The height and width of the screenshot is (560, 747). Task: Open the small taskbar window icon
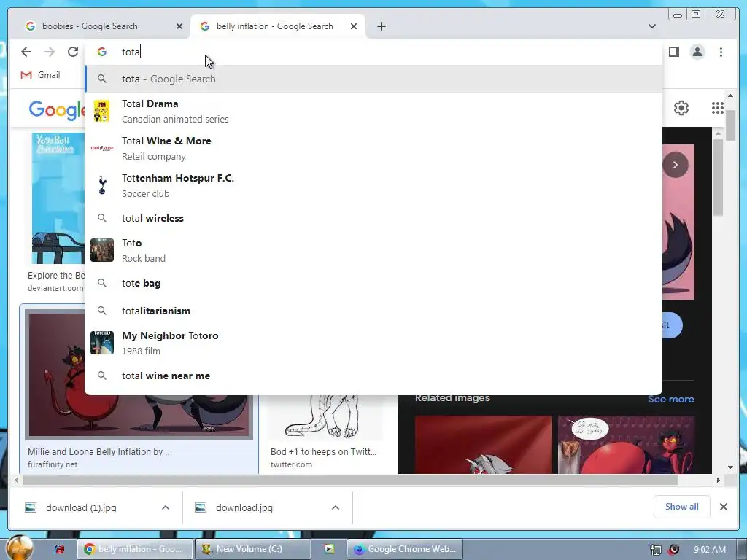(x=329, y=549)
